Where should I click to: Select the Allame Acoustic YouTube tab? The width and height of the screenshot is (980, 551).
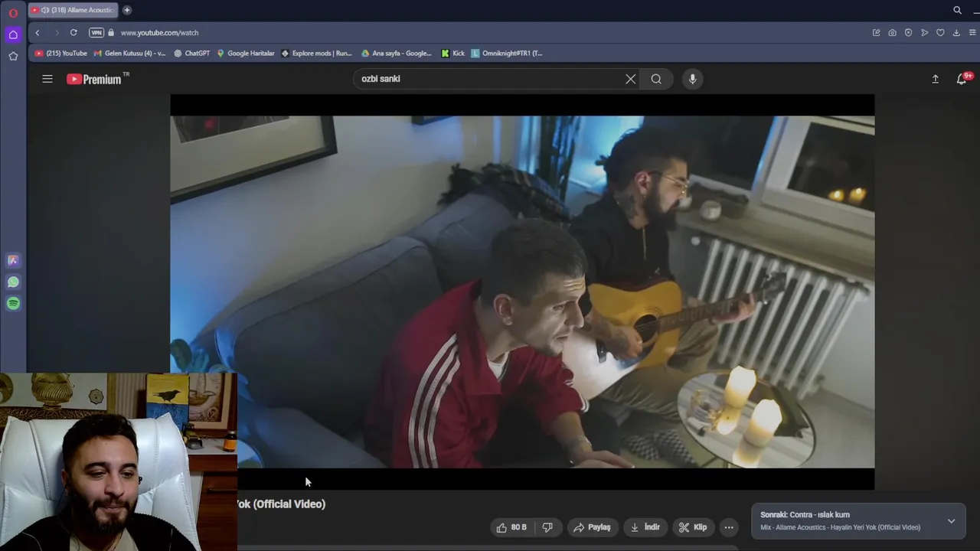[x=73, y=10]
